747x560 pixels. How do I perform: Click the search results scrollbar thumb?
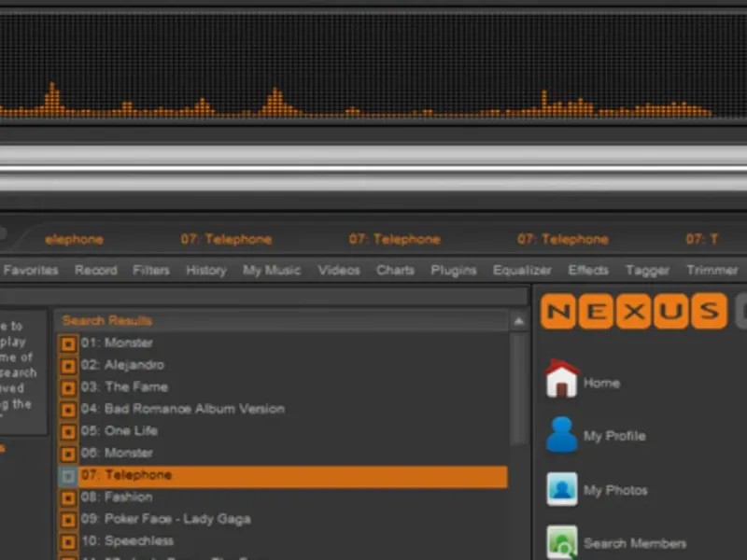click(x=519, y=388)
